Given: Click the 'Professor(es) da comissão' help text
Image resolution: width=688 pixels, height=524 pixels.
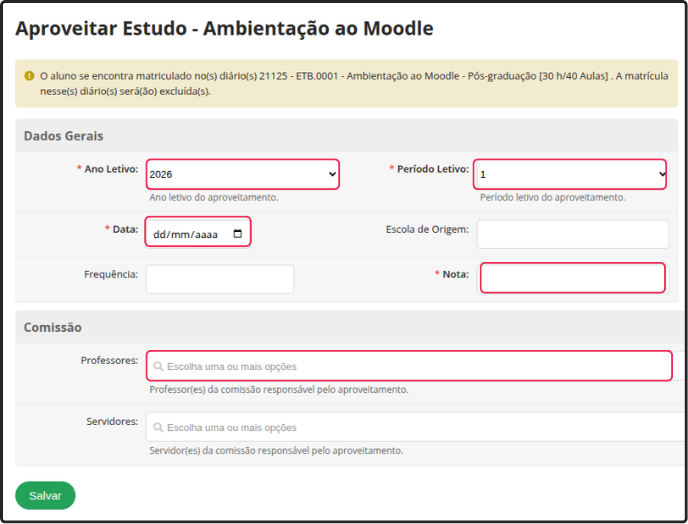Looking at the screenshot, I should tap(279, 390).
